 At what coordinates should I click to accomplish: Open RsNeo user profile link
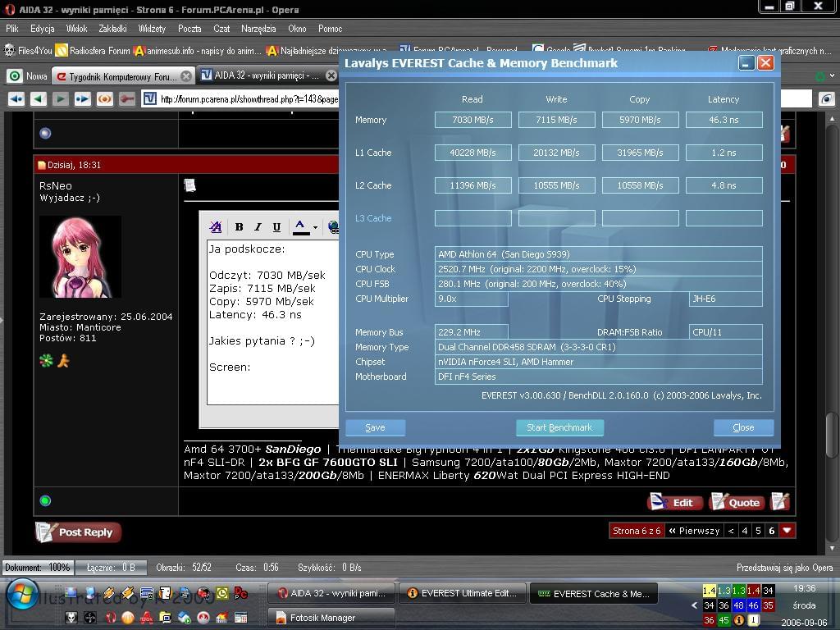click(56, 186)
